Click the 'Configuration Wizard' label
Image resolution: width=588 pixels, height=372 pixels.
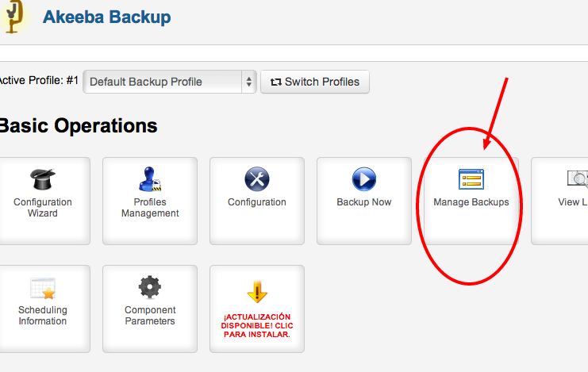point(42,207)
